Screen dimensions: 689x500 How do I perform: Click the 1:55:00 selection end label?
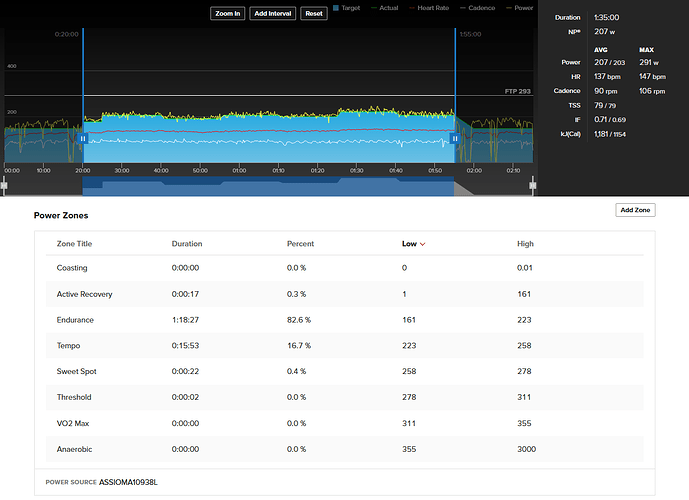[x=470, y=34]
